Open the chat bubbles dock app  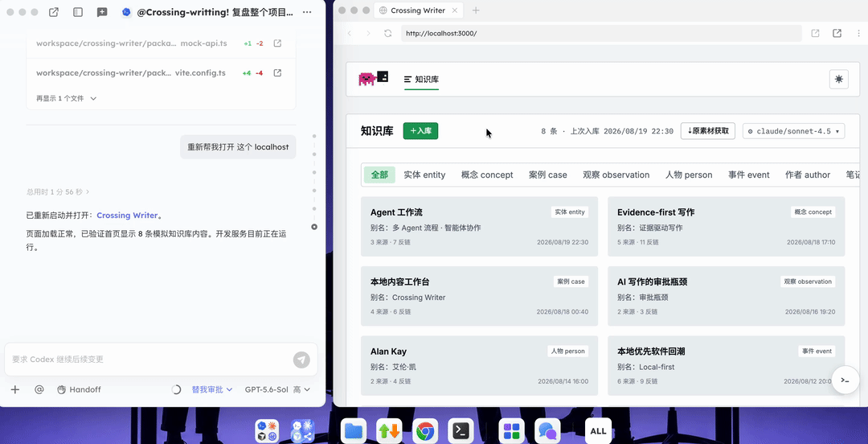(x=547, y=430)
